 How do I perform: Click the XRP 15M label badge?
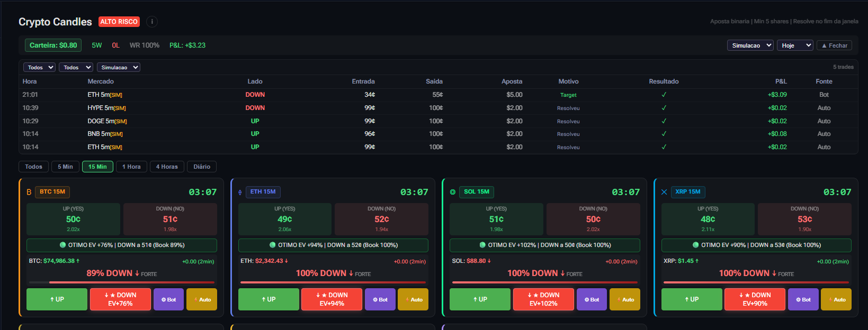687,191
